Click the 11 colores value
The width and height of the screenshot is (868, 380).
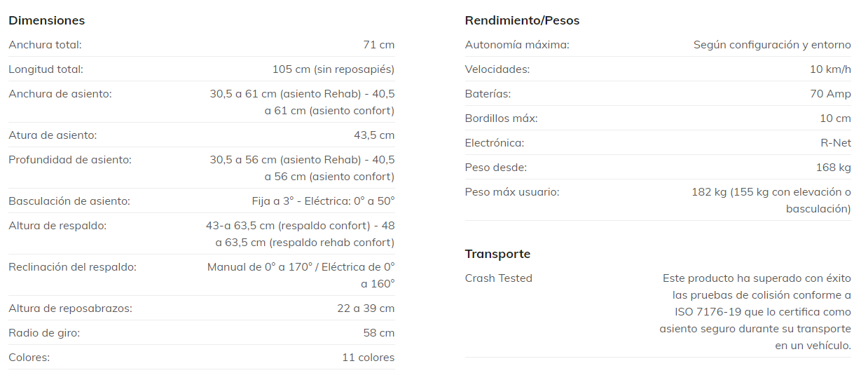point(368,358)
